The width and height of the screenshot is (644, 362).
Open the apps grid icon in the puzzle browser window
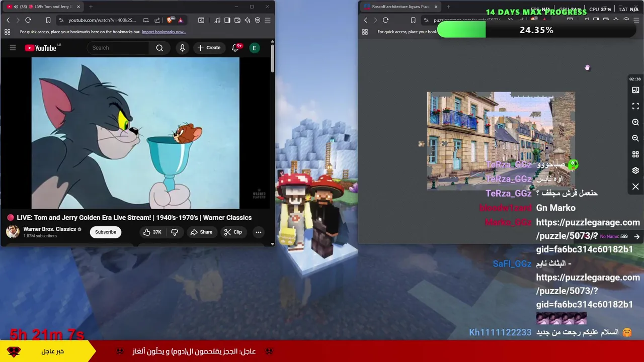(365, 32)
